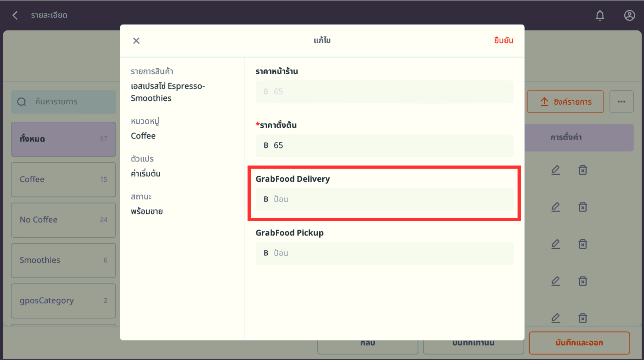Close the edit dialog with X icon
This screenshot has width=644, height=362.
pos(136,41)
